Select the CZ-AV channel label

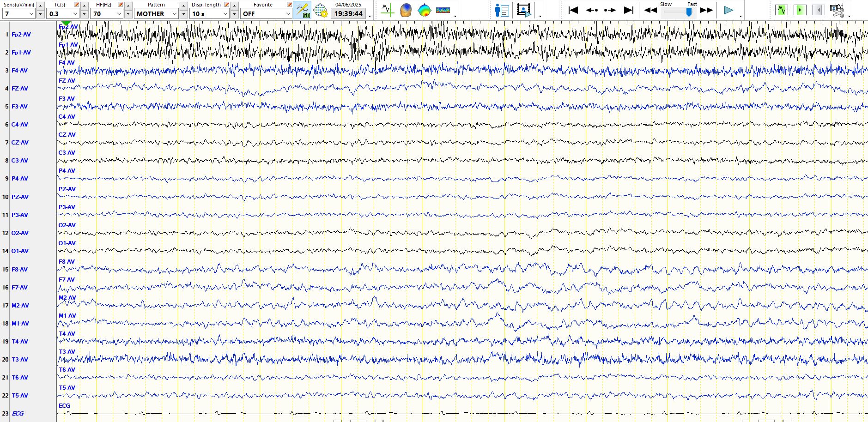coord(20,143)
